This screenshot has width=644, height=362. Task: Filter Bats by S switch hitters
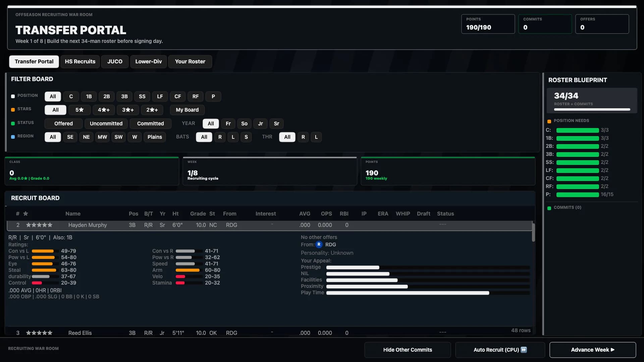click(x=246, y=137)
